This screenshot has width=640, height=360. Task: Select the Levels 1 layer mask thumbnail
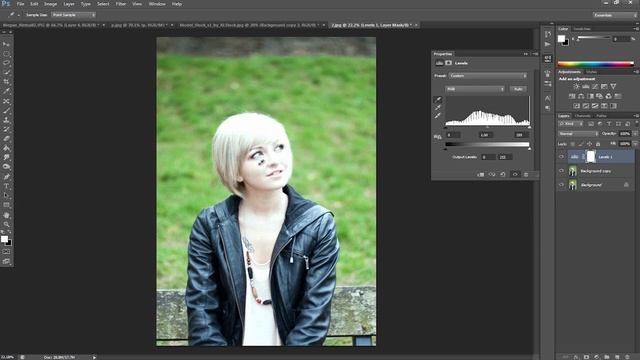coord(591,157)
